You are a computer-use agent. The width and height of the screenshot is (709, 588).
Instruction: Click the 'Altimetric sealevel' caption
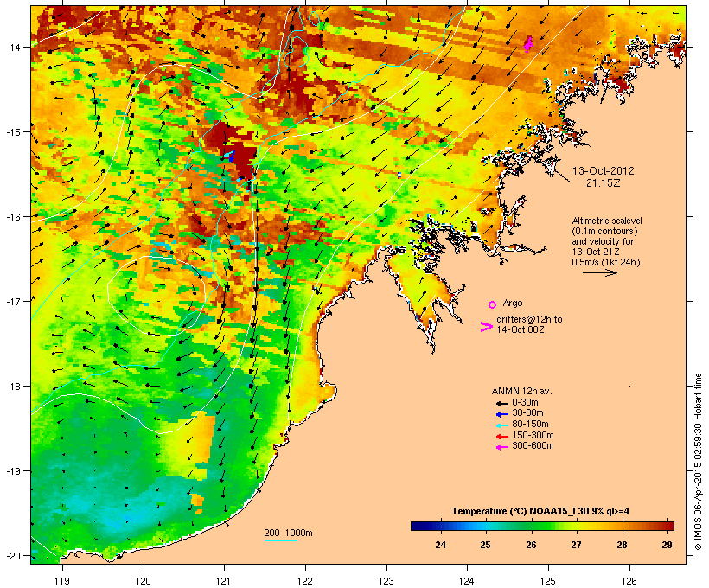607,220
